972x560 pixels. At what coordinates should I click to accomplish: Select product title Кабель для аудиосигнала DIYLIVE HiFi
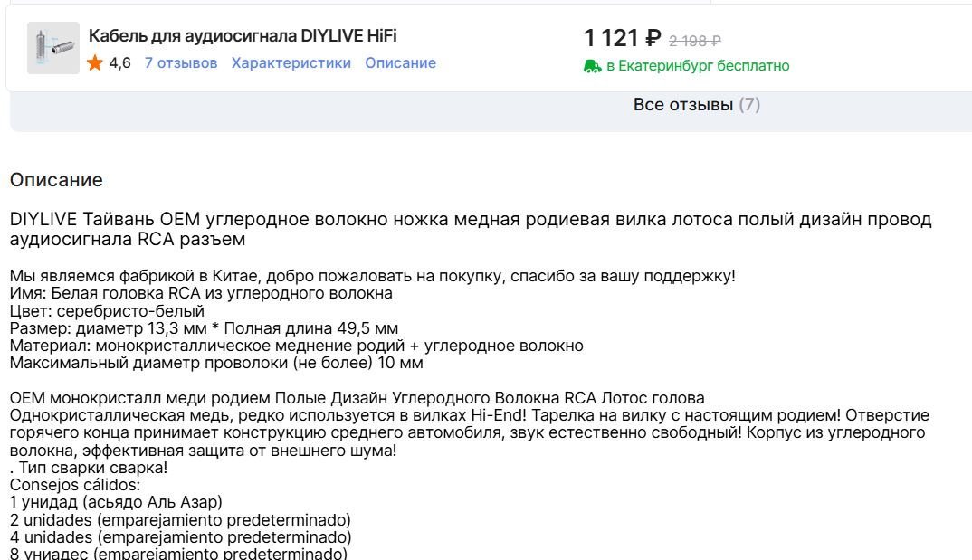point(243,36)
